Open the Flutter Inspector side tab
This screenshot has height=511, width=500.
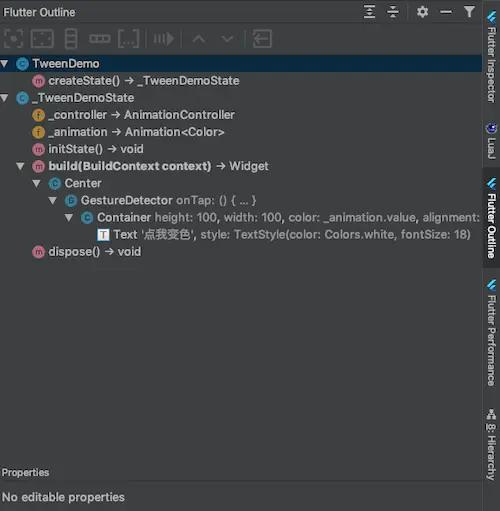pos(491,57)
